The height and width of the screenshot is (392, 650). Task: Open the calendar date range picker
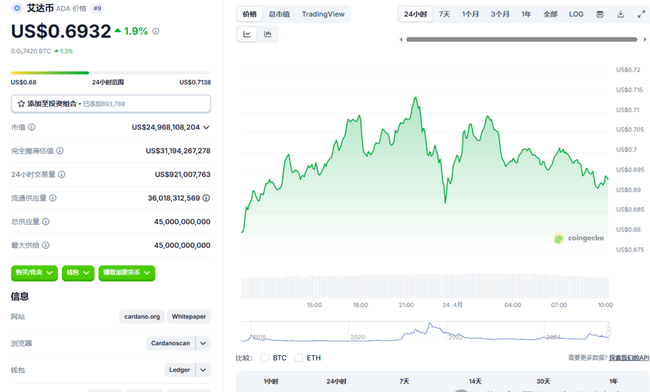[x=600, y=14]
